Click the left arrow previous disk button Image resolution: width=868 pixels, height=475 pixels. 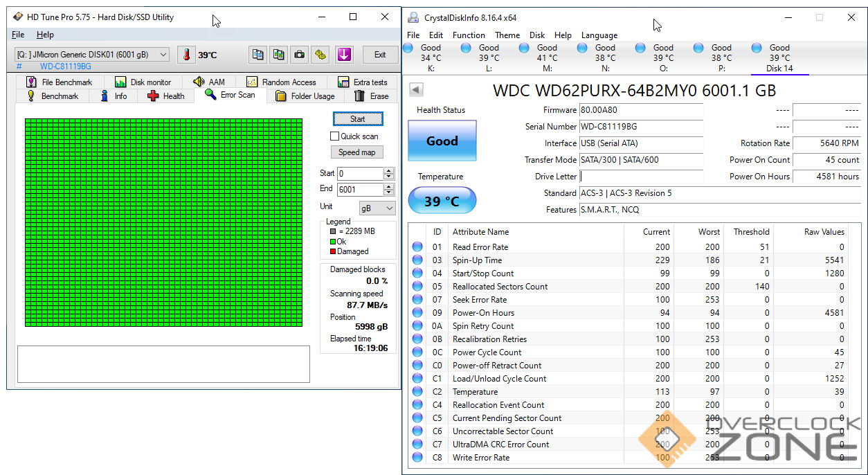click(416, 89)
